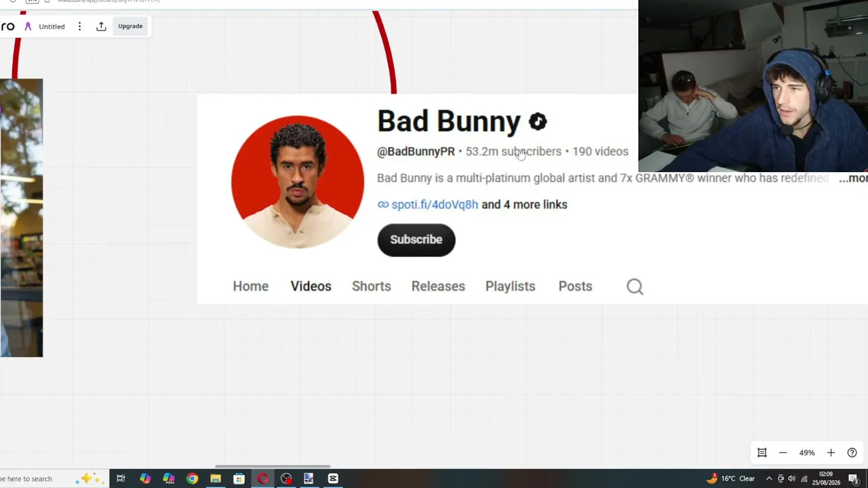Click the Bad Bunny profile picture

point(297,182)
